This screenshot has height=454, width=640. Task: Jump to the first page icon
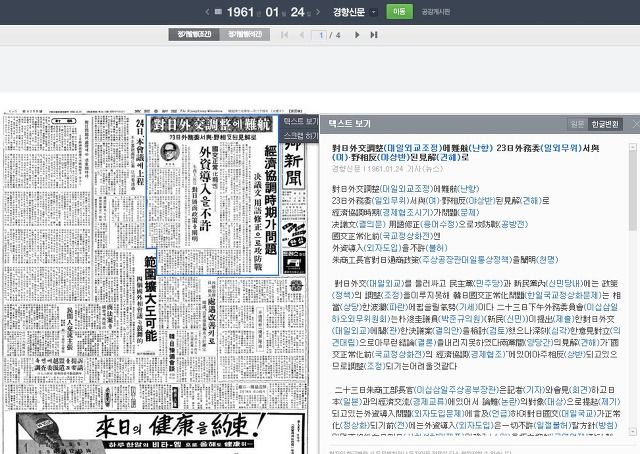[x=284, y=35]
